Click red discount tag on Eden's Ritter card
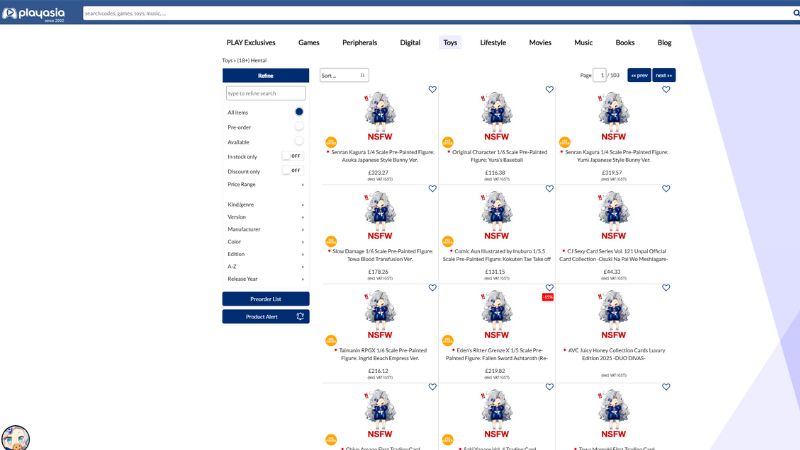The height and width of the screenshot is (450, 800). click(547, 297)
